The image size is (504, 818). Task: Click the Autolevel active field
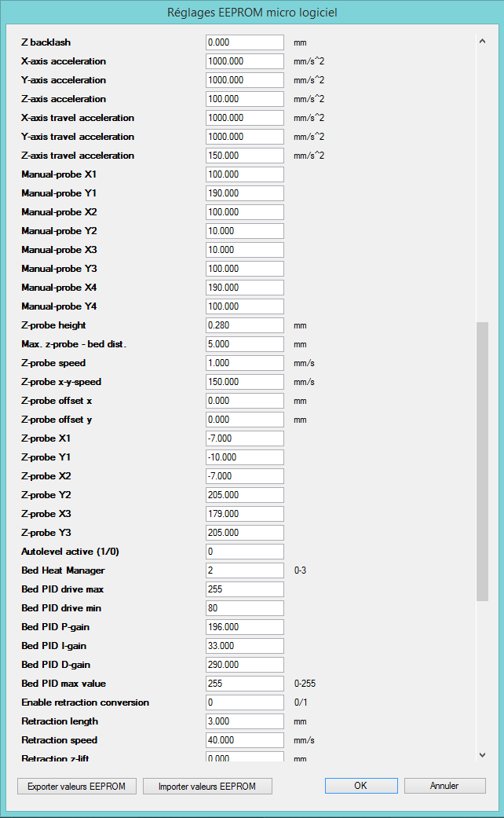(244, 552)
